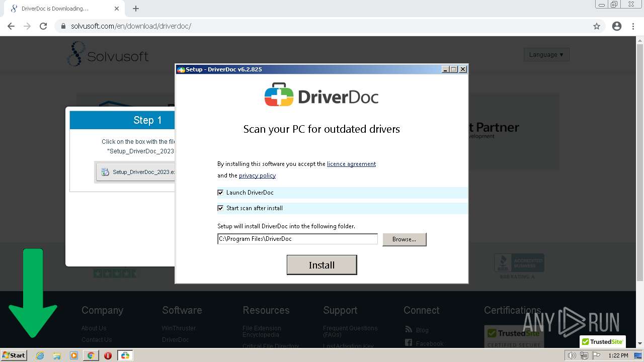Screen dimensions: 644x362
Task: Click the Action Center flag tray icon
Action: pyautogui.click(x=596, y=355)
